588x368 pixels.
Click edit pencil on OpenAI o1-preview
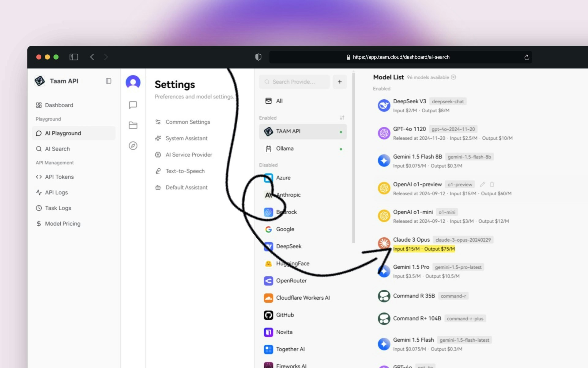click(482, 184)
